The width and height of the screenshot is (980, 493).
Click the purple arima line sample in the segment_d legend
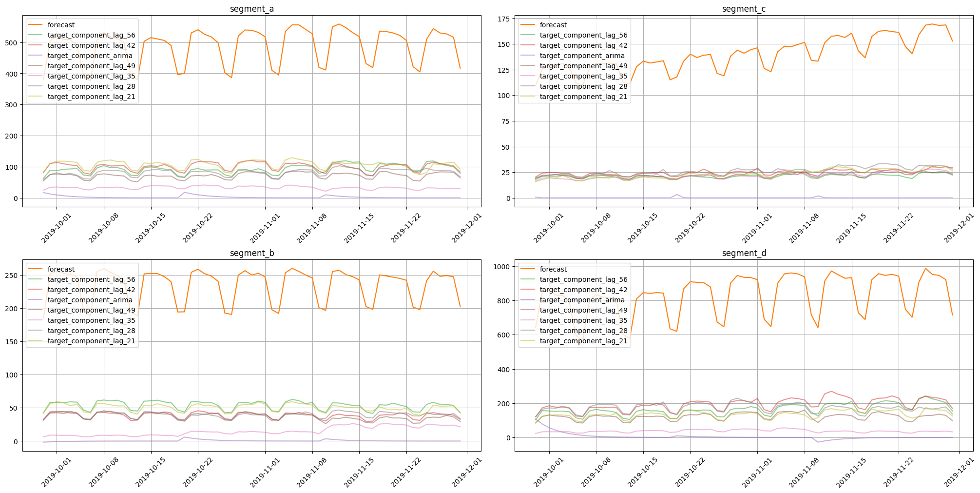click(528, 300)
